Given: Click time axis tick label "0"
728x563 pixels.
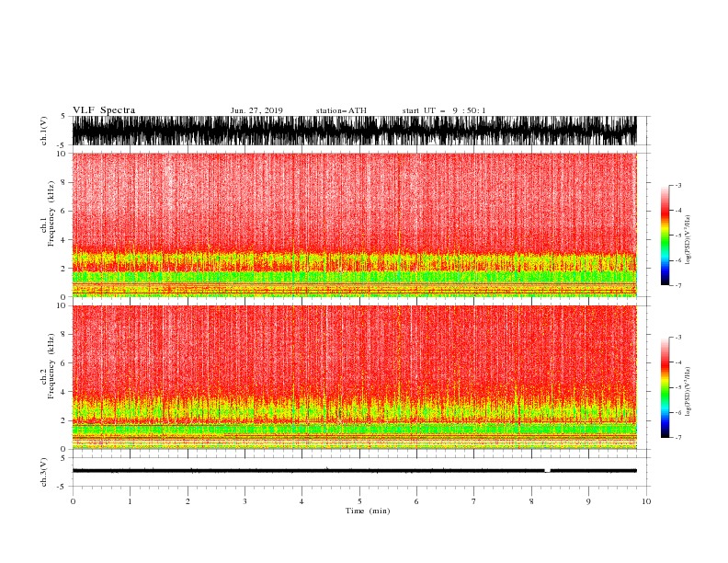Looking at the screenshot, I should (73, 501).
